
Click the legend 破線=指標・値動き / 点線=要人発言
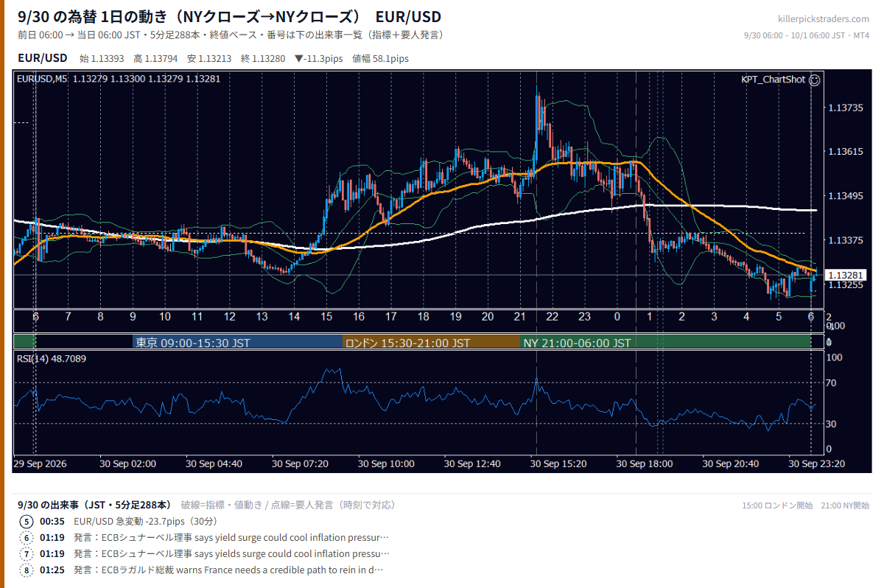[288, 505]
